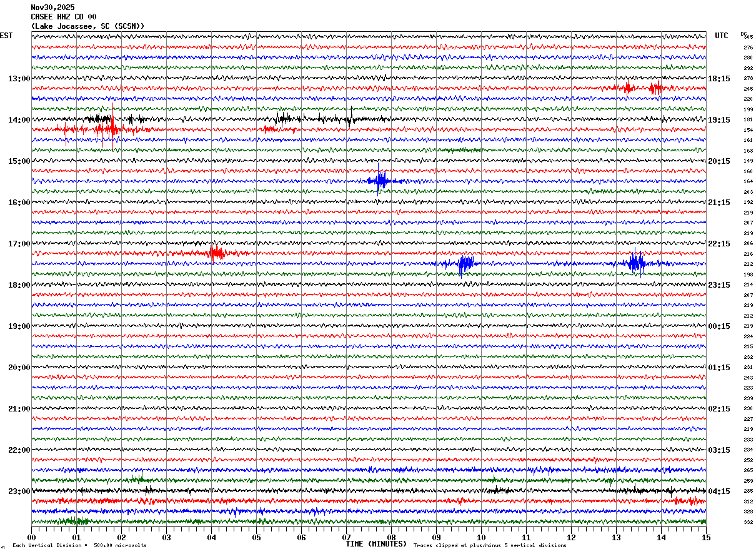Select the 23:00 EST time label

[x=19, y=491]
